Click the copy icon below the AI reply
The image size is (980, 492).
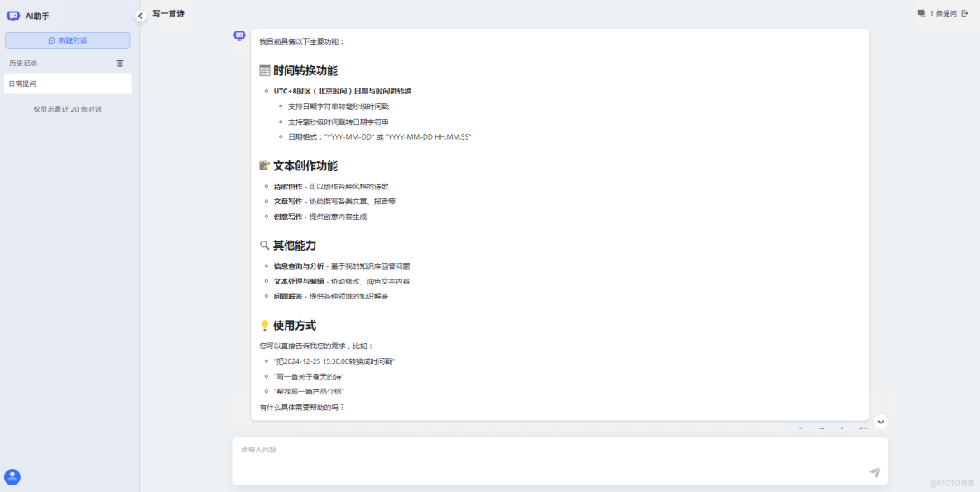coord(799,429)
